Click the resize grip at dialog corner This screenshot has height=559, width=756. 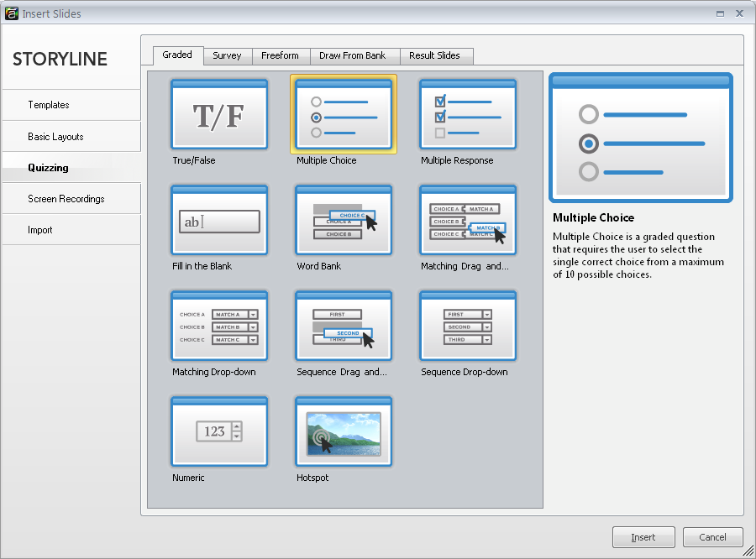point(748,551)
